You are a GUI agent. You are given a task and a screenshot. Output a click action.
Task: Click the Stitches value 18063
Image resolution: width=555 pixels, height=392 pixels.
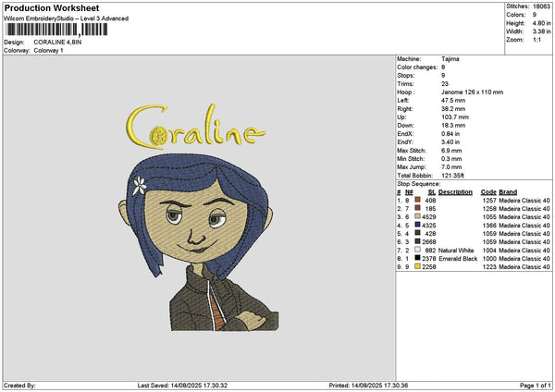(540, 7)
